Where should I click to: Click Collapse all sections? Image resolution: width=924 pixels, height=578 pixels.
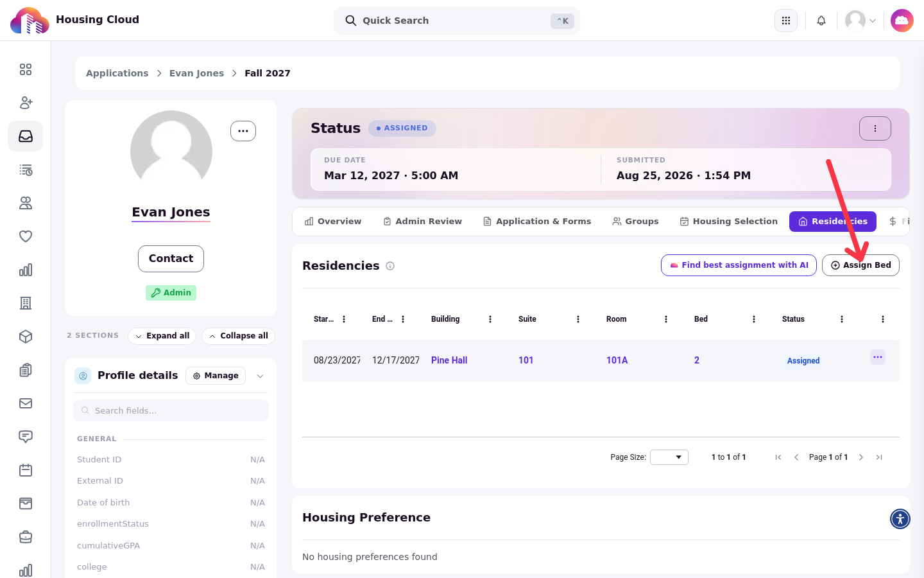[x=238, y=336]
